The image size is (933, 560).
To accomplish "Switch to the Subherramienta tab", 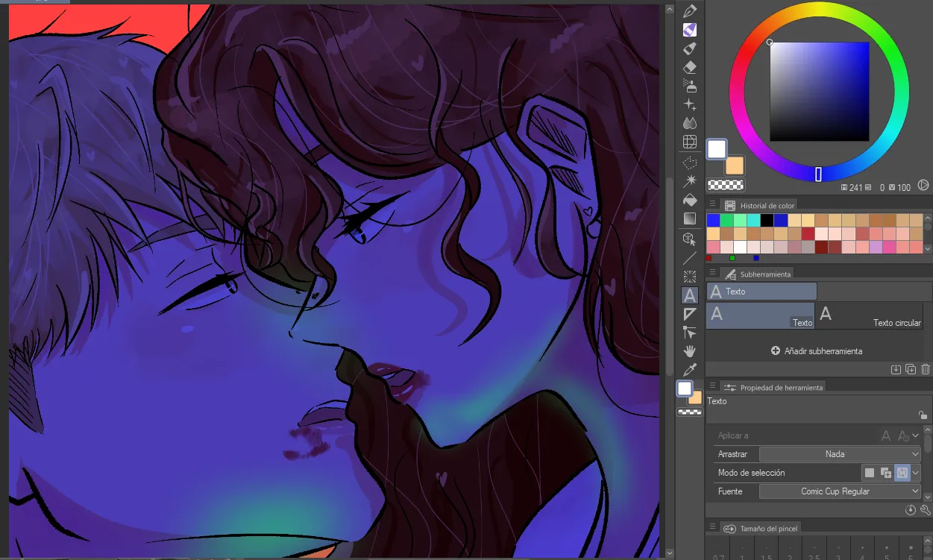I will [758, 274].
